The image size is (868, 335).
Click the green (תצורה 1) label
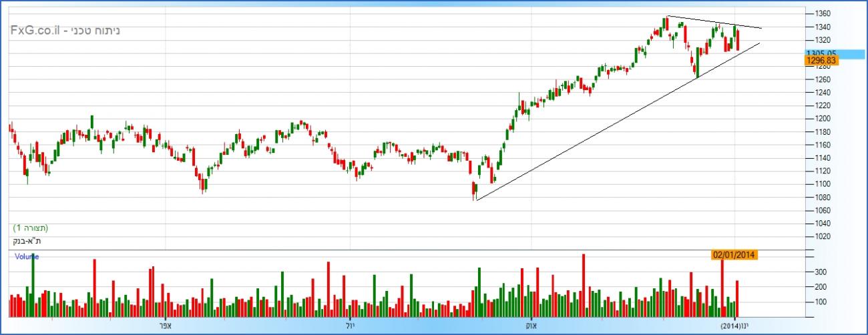[31, 228]
